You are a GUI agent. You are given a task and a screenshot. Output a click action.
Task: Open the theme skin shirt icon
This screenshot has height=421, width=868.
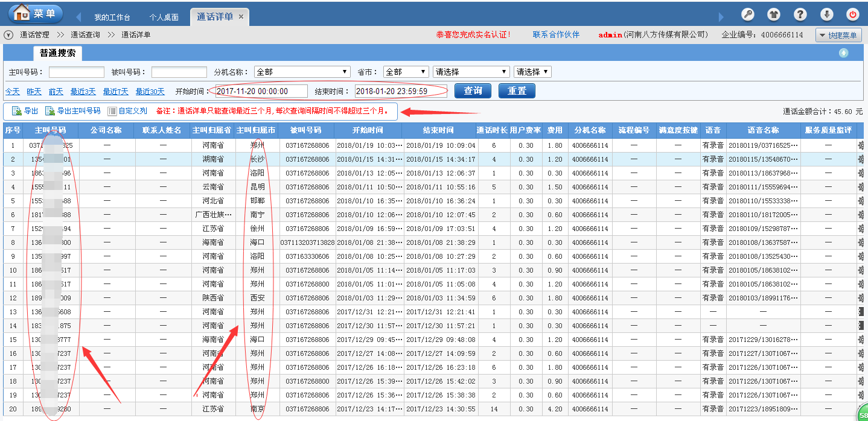(x=773, y=14)
